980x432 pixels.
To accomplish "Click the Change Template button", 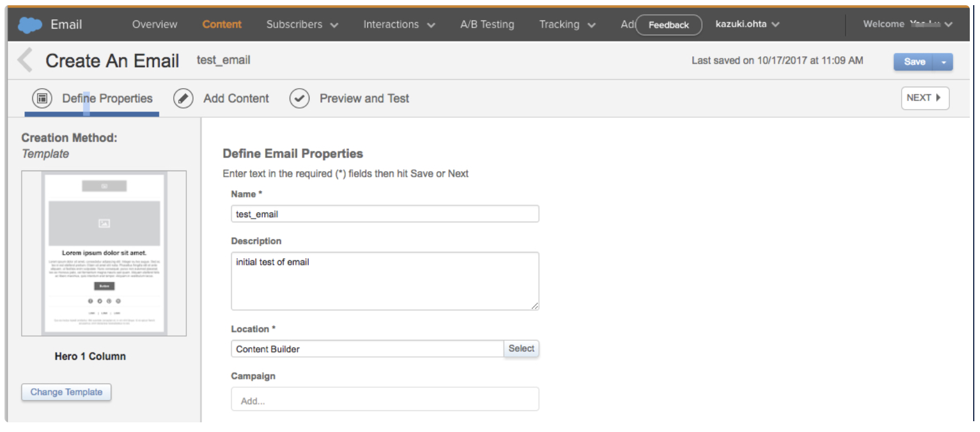I will [x=66, y=392].
